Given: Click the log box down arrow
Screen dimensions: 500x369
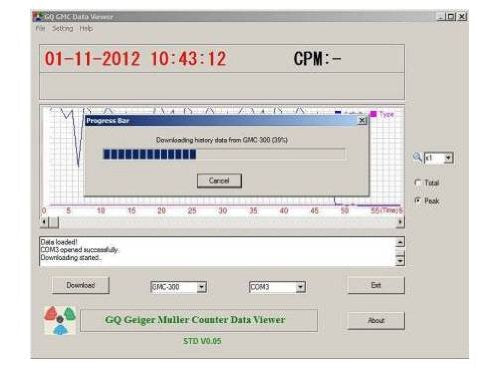Looking at the screenshot, I should [400, 260].
